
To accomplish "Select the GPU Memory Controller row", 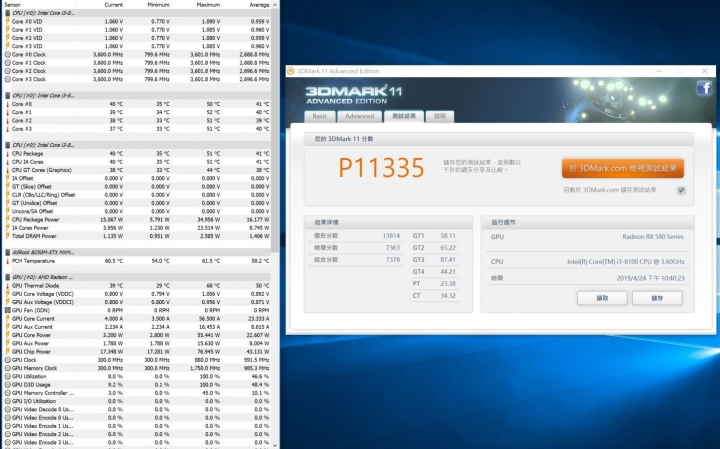I will point(137,393).
